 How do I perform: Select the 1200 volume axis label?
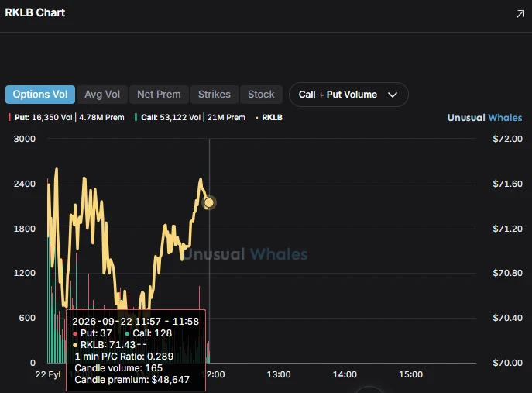tap(25, 273)
